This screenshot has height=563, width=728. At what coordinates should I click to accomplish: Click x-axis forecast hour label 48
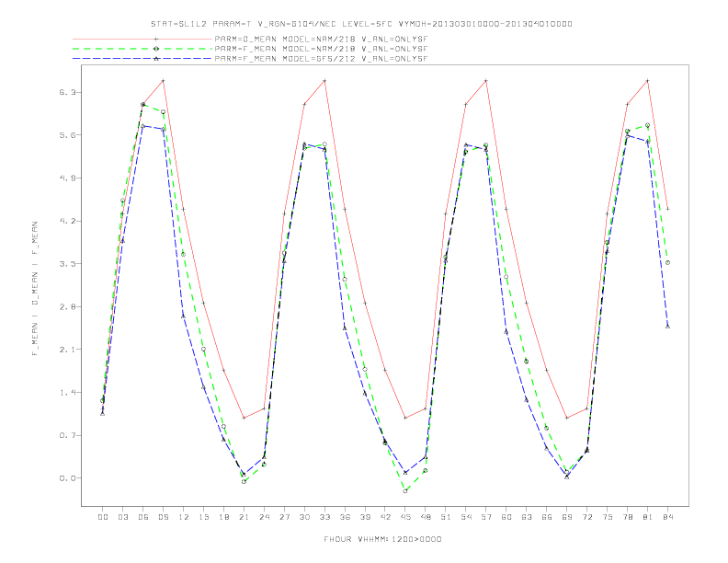(426, 517)
